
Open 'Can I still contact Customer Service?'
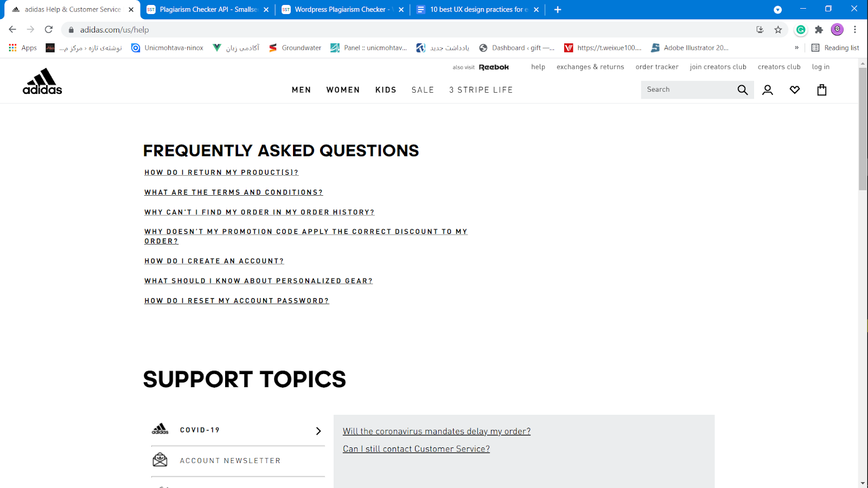[x=416, y=449]
